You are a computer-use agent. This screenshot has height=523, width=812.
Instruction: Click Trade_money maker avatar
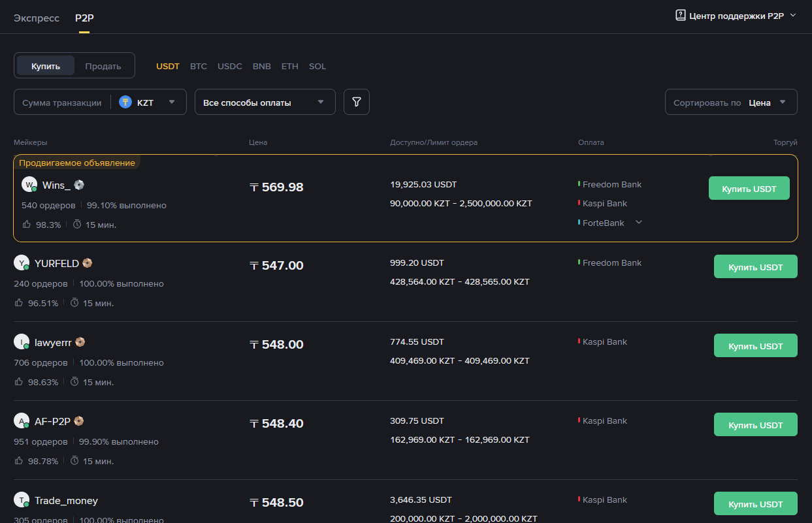[x=22, y=500]
